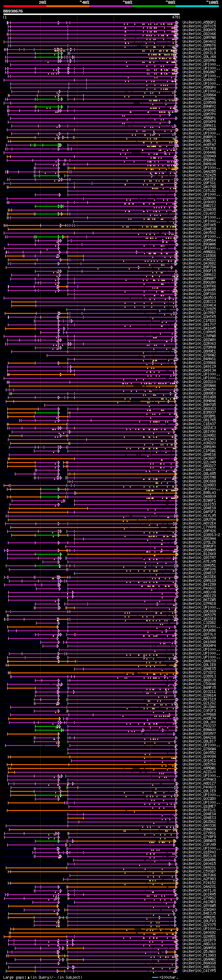Click the purple ~60% identity legend segment
The height and width of the screenshot is (980, 222).
click(111, 7)
